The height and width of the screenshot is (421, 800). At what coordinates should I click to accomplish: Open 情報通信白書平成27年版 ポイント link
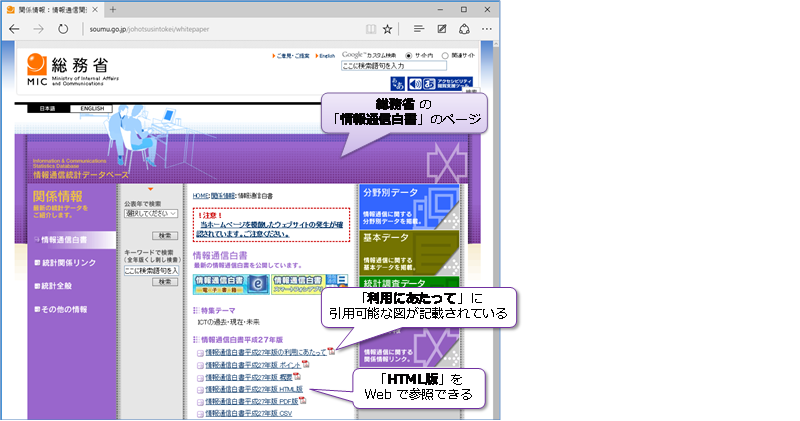point(253,365)
